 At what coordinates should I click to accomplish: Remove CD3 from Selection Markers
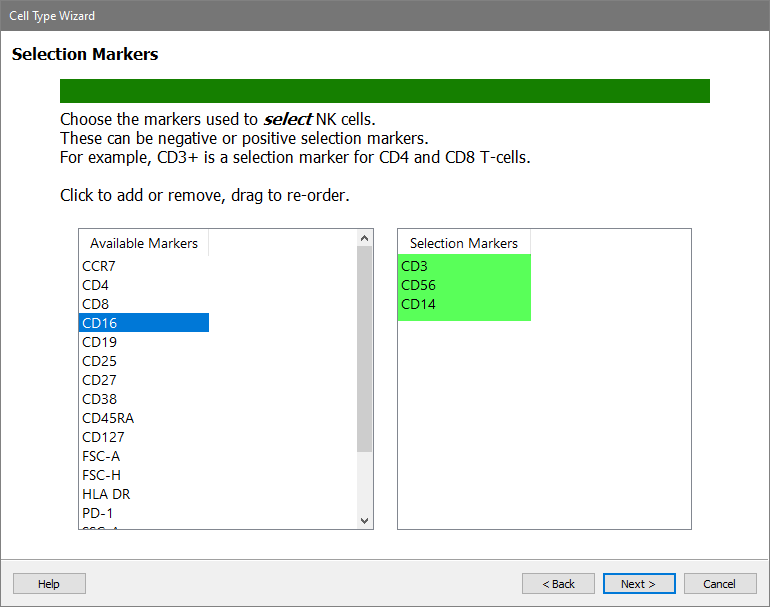[415, 266]
